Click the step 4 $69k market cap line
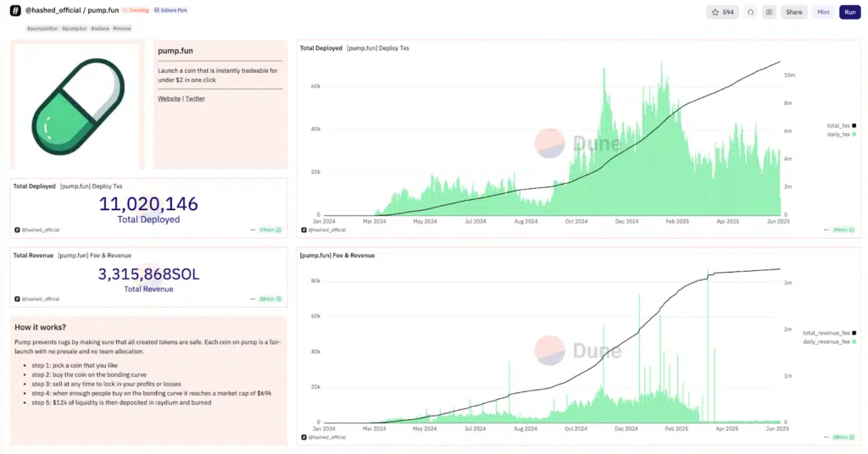The width and height of the screenshot is (868, 454). point(152,394)
